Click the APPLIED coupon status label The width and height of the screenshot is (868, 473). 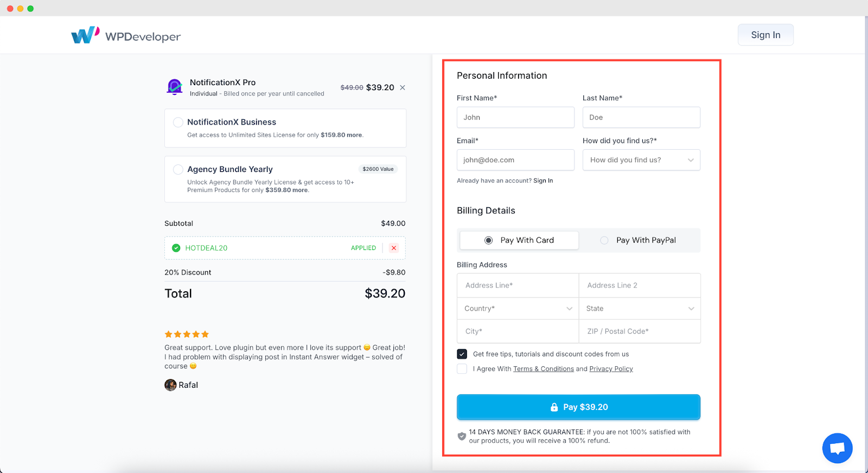coord(363,248)
